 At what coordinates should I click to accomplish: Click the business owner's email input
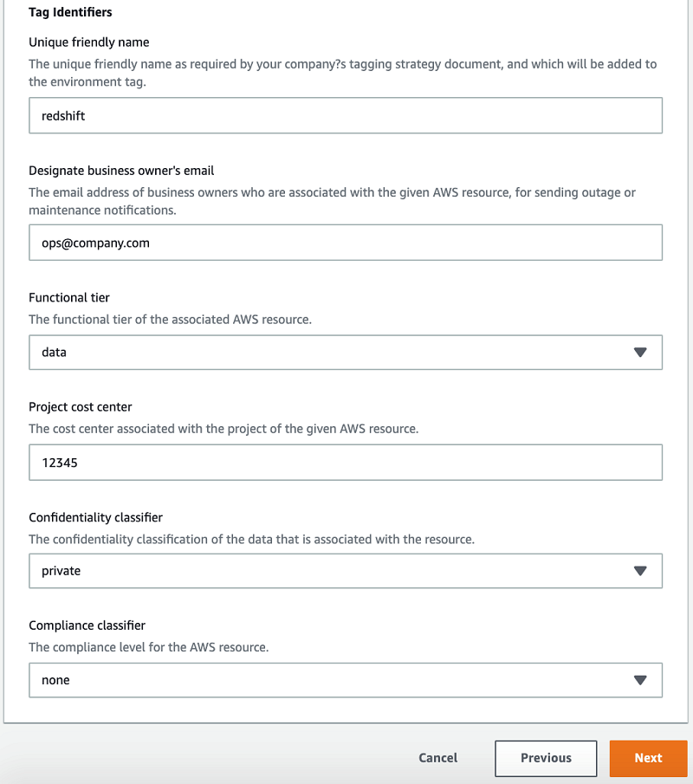pyautogui.click(x=345, y=243)
